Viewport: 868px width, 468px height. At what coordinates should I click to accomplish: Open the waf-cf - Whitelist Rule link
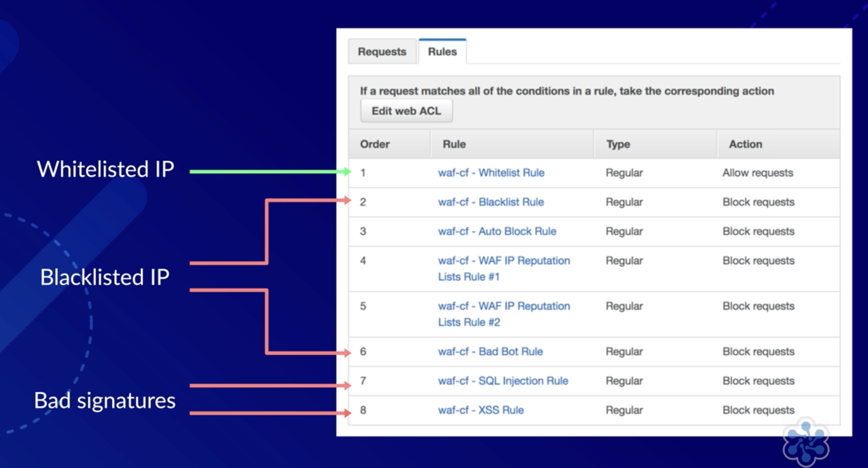pos(491,173)
